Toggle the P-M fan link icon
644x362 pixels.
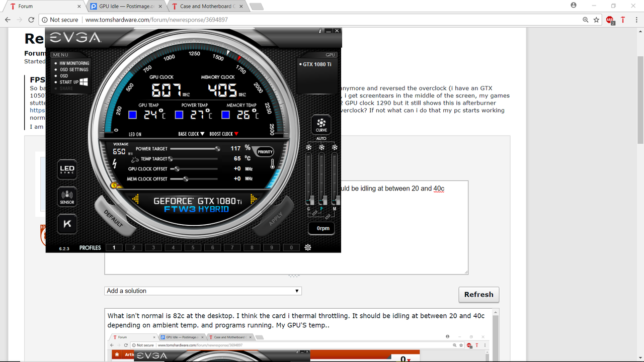click(328, 216)
